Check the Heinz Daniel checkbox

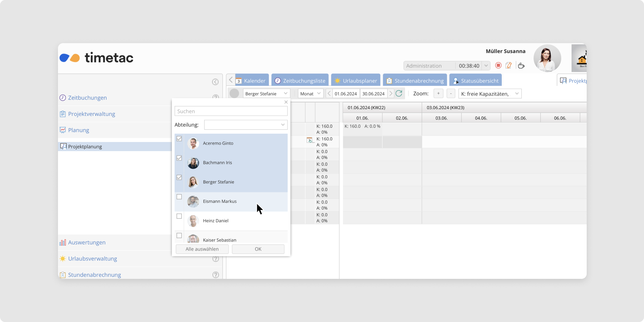click(179, 216)
